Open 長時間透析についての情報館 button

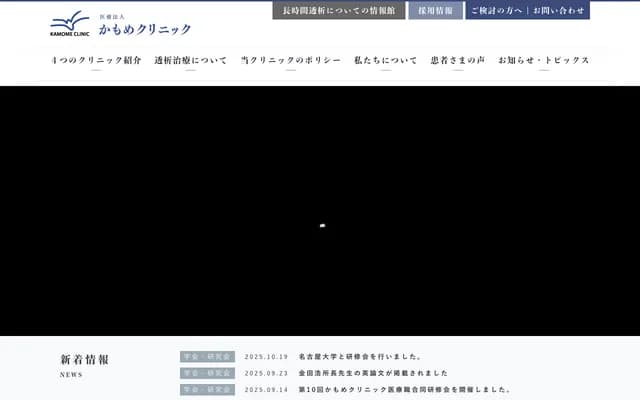[339, 11]
